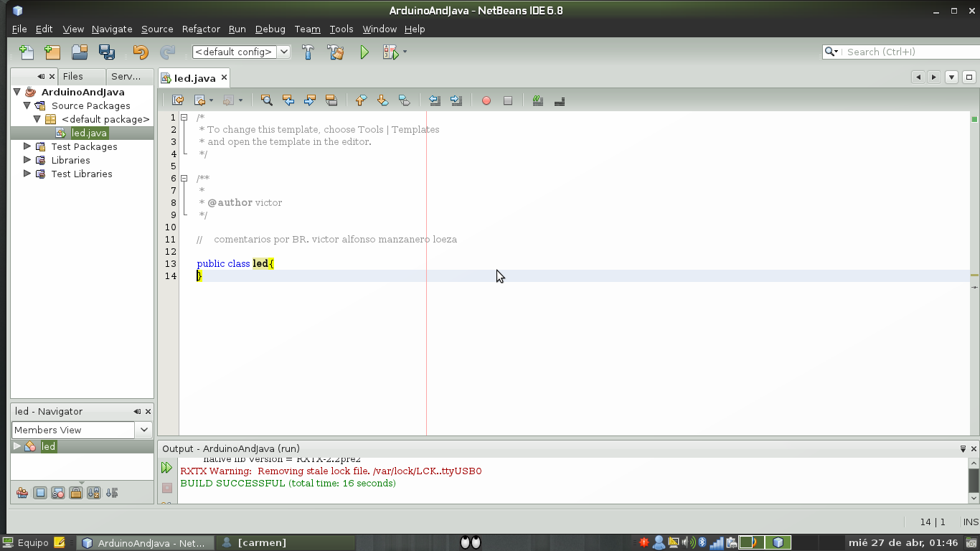Screen dimensions: 980x551
Task: Click the Build Project hammer icon
Action: pos(308,52)
